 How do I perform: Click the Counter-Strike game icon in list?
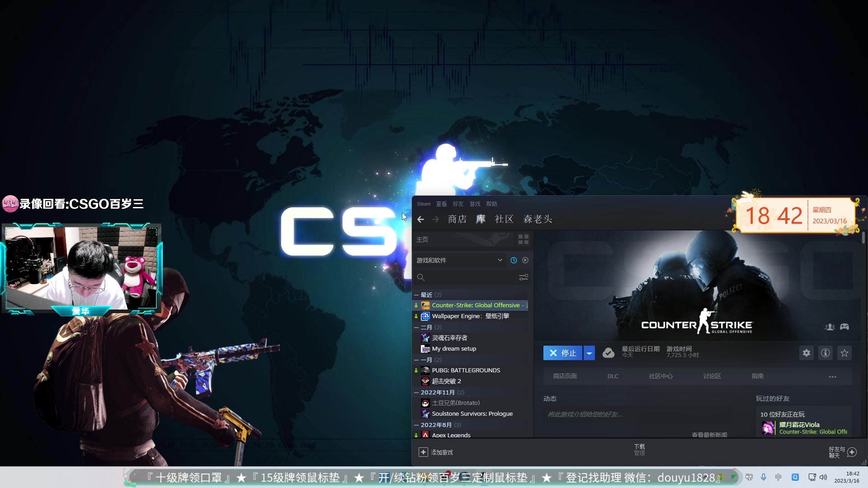(425, 305)
